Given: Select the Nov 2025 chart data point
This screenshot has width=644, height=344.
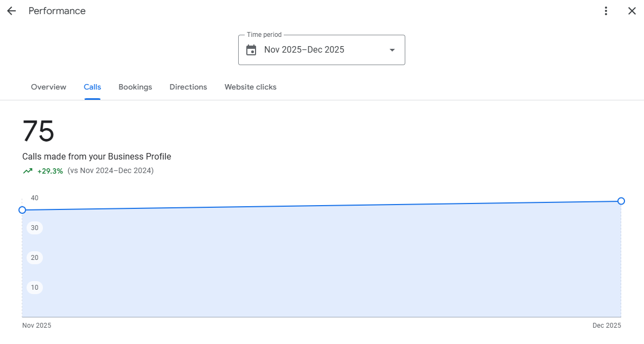Looking at the screenshot, I should point(22,210).
